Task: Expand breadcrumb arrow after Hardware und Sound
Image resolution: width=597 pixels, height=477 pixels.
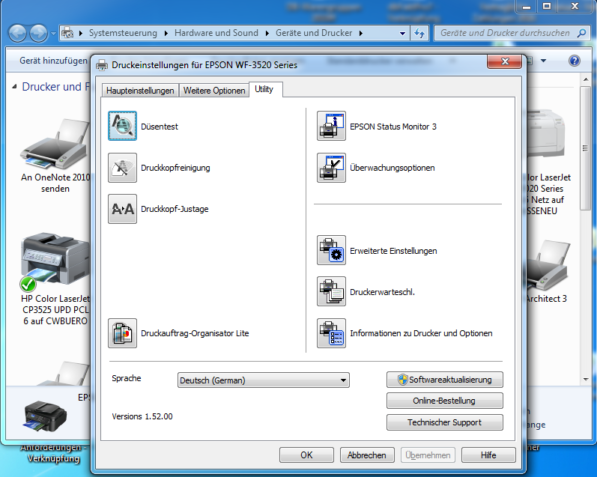Action: [x=267, y=34]
